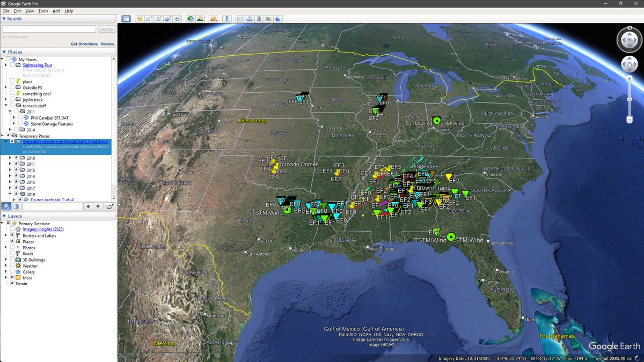The height and width of the screenshot is (362, 644).
Task: Click the places panel split-view button
Action: click(16, 206)
